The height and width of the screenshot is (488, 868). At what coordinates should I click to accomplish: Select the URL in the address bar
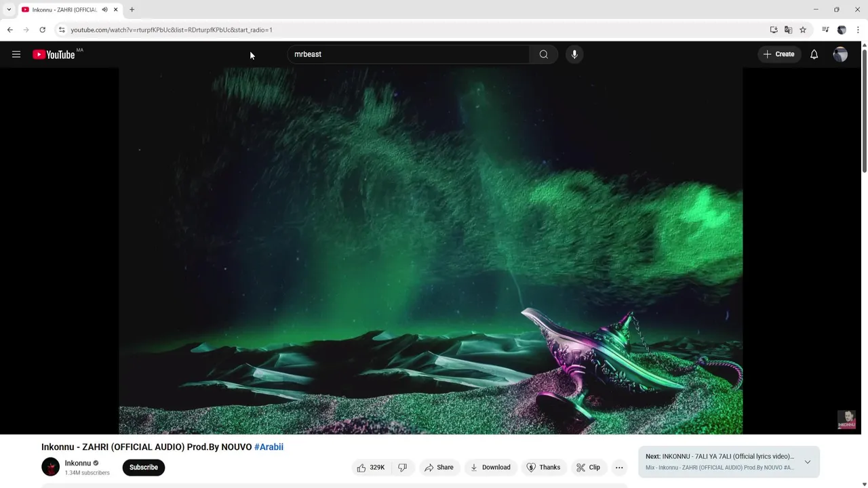(x=172, y=30)
